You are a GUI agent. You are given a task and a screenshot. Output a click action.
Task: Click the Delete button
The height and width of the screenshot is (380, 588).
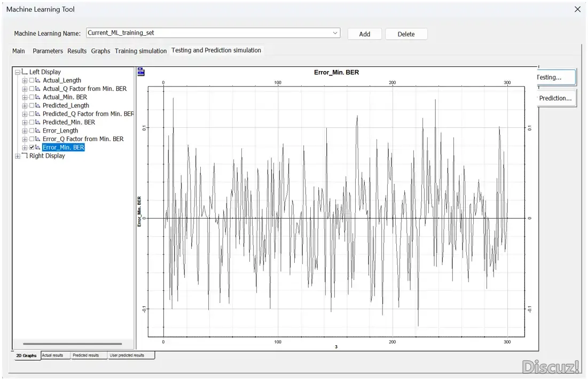tap(406, 34)
